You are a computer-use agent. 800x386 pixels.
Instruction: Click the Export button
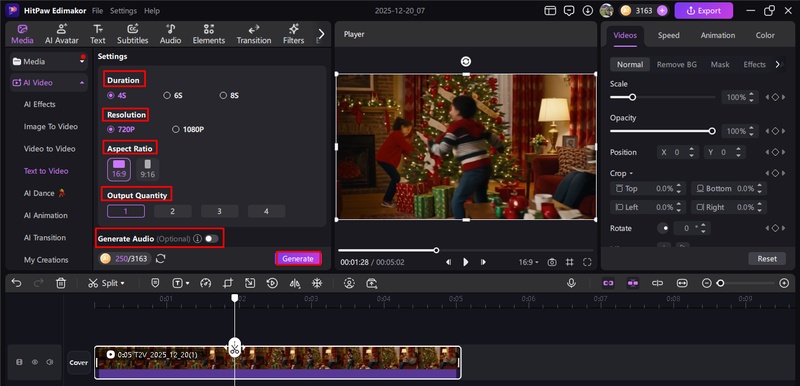coord(704,11)
